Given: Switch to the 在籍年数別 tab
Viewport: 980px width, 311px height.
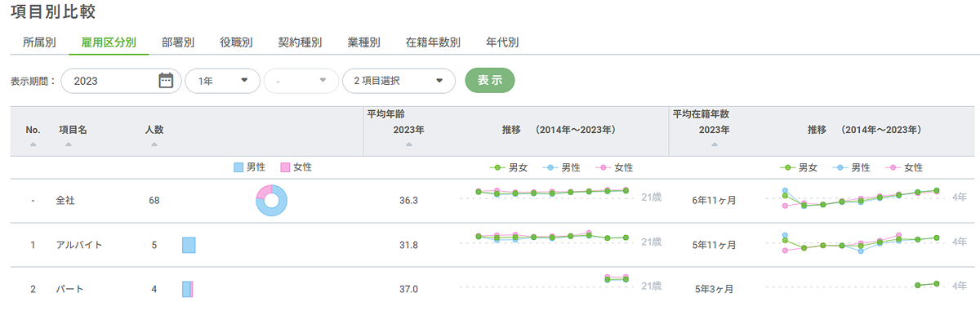Looking at the screenshot, I should [433, 42].
